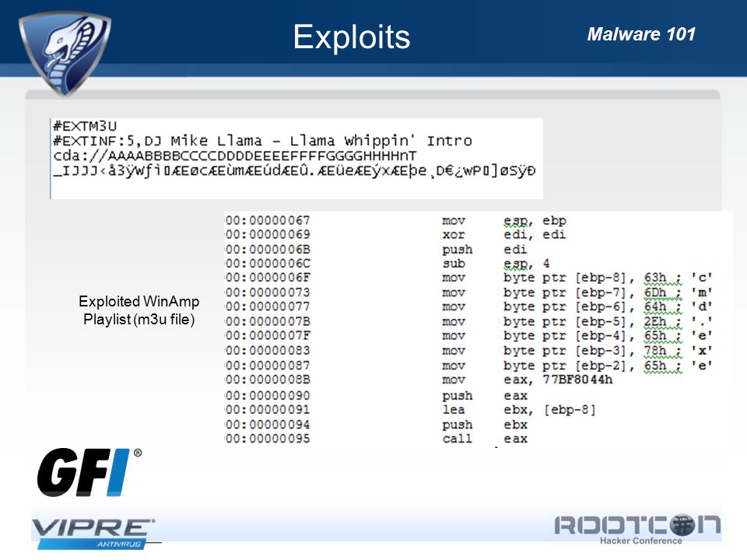The image size is (747, 560).
Task: Click the "#EXTM3U" line
Action: pos(85,126)
